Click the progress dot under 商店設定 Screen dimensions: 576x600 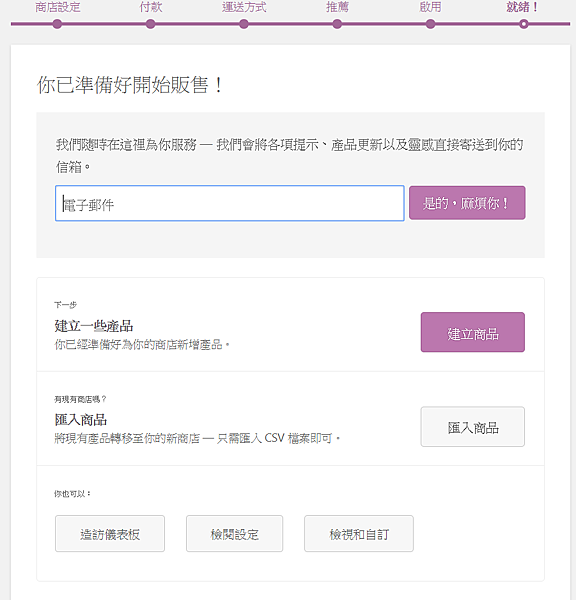click(x=57, y=24)
